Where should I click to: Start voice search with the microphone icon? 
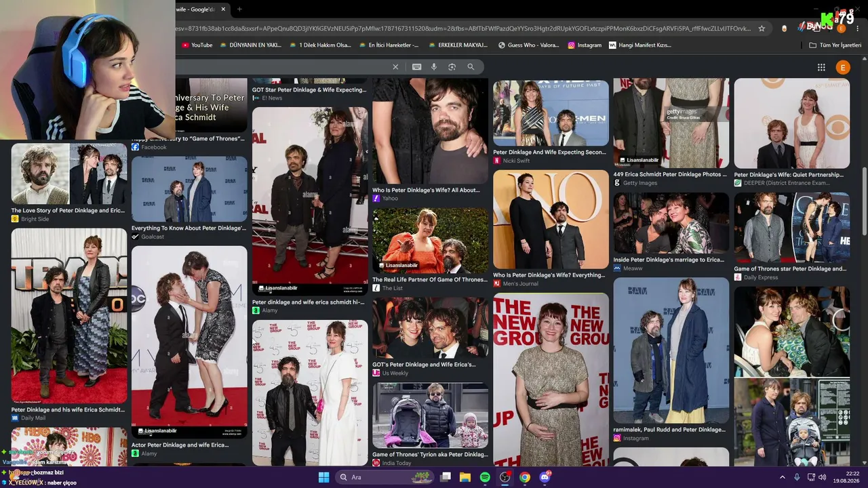[x=434, y=67]
